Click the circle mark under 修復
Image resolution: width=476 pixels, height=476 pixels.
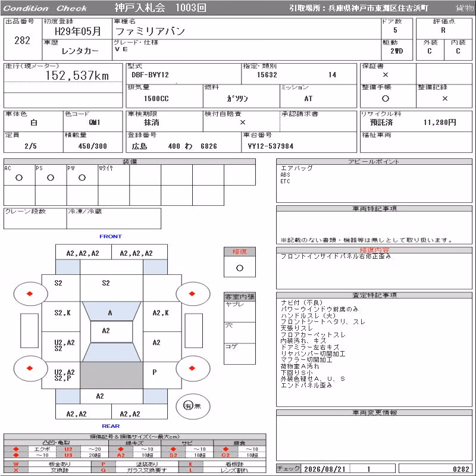[x=240, y=268]
